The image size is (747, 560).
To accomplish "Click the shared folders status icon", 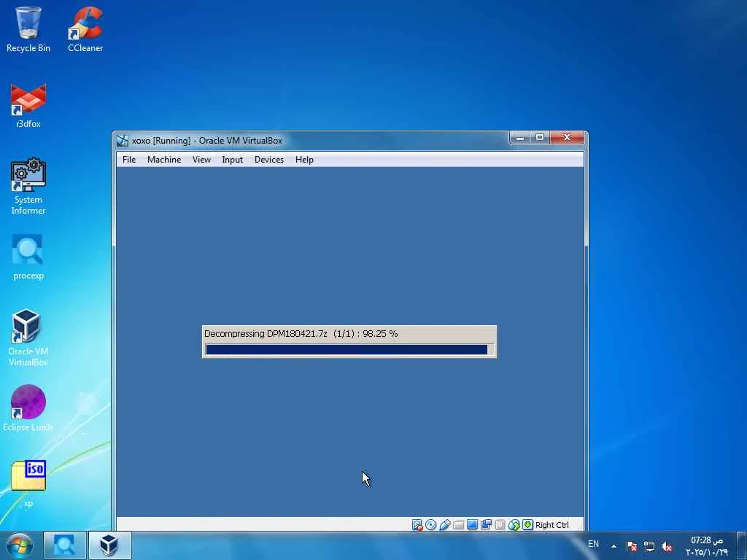I will coord(458,525).
